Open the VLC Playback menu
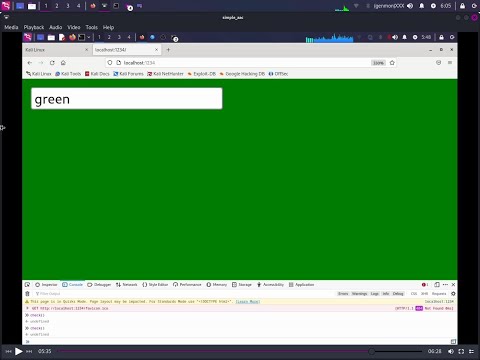 point(34,27)
